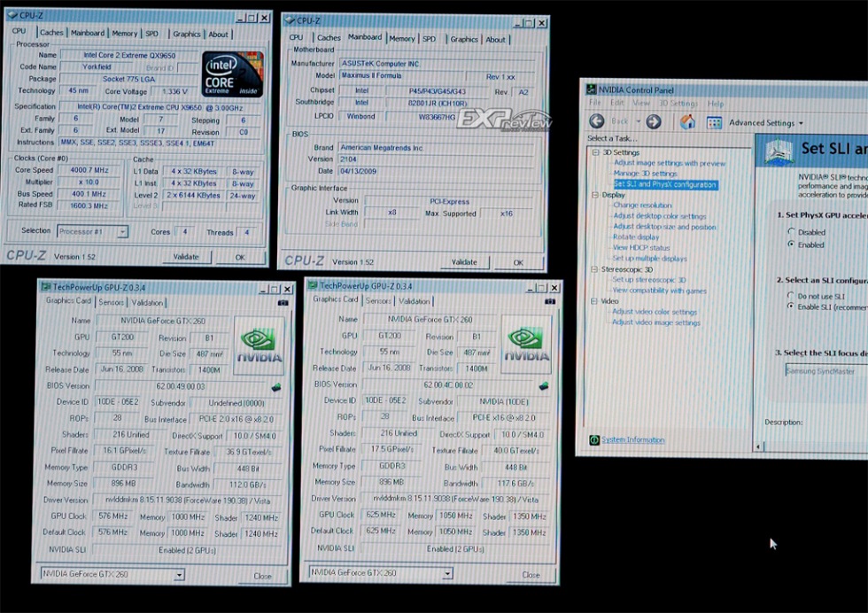
Task: Select Adjust image settings with preview
Action: click(670, 163)
